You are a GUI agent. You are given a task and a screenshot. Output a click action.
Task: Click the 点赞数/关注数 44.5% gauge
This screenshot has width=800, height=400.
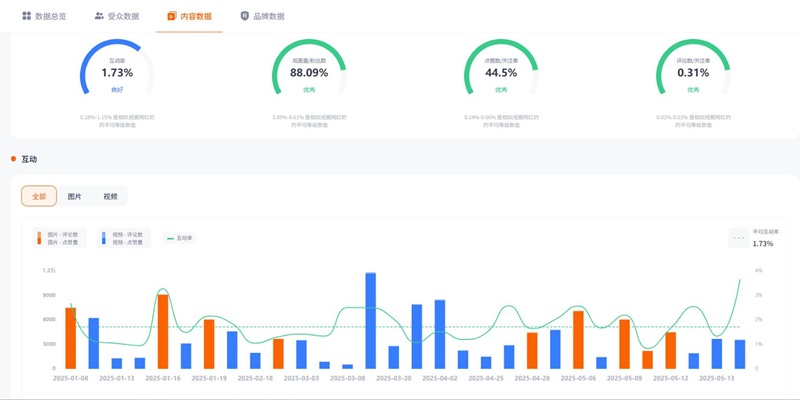coord(501,72)
